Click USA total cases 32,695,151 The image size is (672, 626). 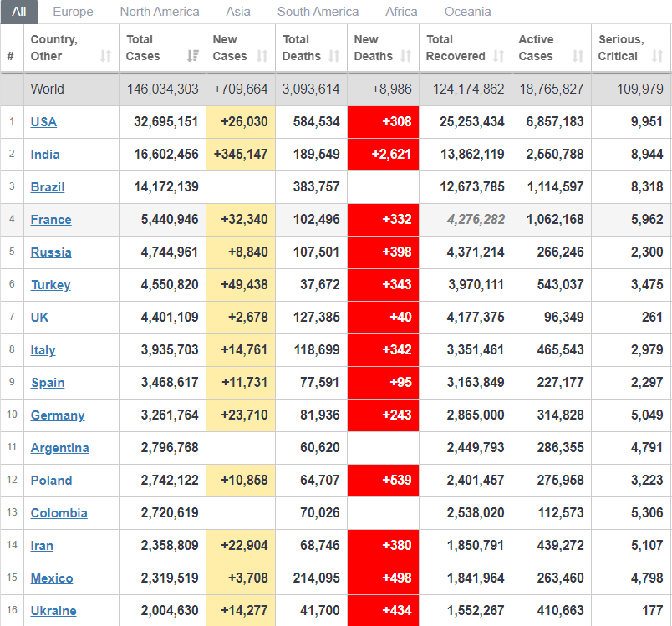(x=165, y=122)
